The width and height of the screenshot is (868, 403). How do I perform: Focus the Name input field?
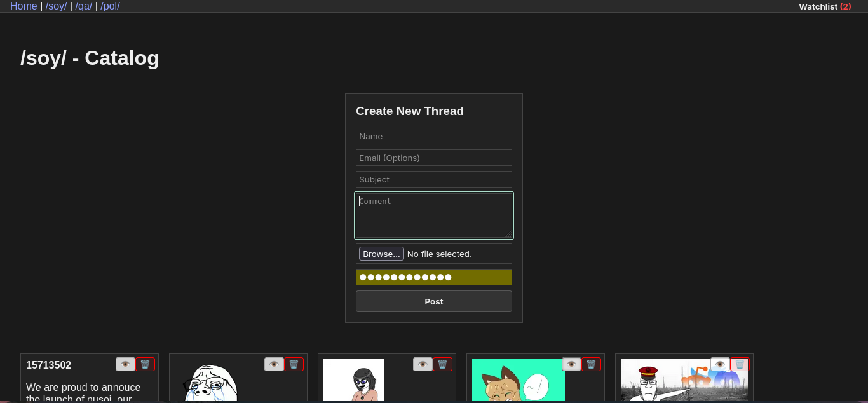click(434, 136)
